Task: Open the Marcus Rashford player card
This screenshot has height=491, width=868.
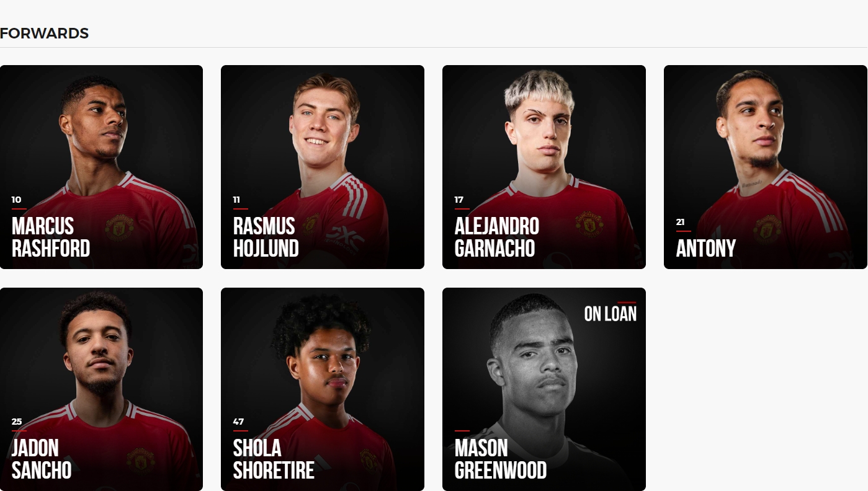Action: 101,167
